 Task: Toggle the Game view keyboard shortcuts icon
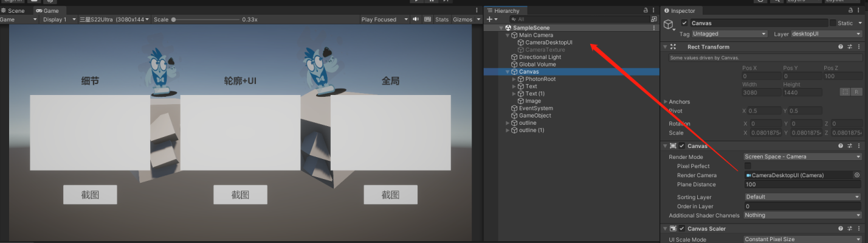(x=427, y=19)
